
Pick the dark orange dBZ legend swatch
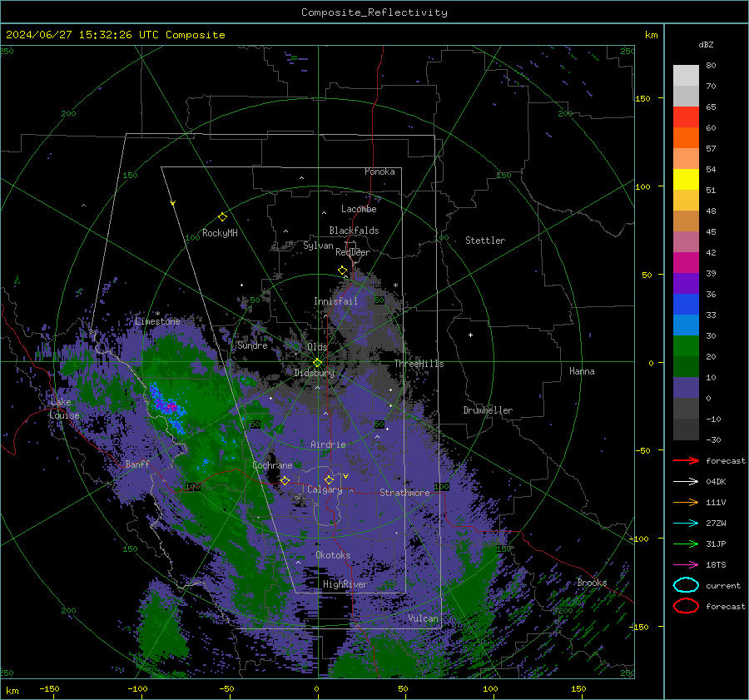click(x=686, y=137)
